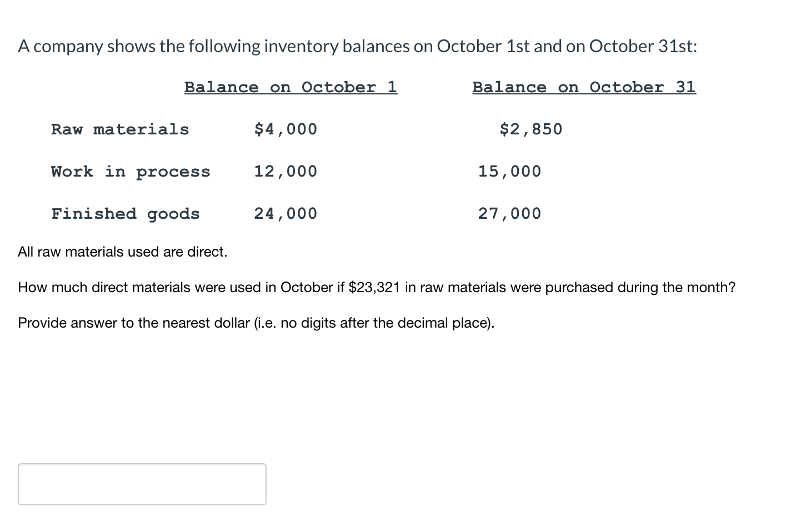Select the "Balance on October 31" column header
This screenshot has width=801, height=532.
click(584, 87)
